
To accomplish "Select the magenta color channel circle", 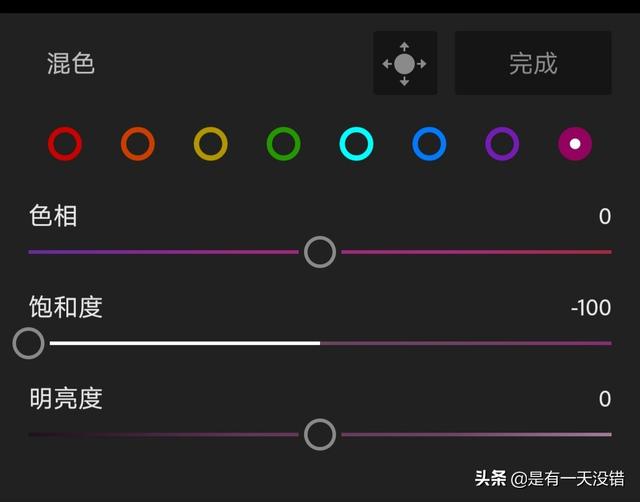I will (575, 144).
